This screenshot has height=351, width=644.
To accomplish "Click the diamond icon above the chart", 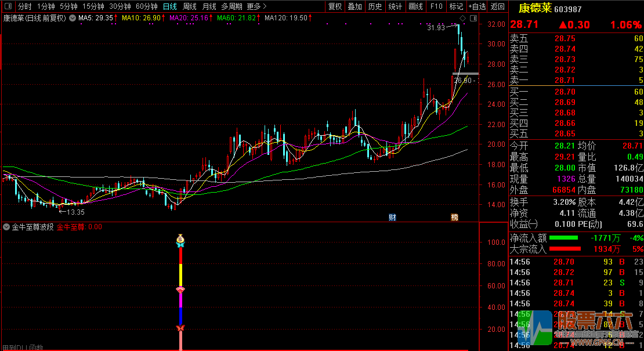I will click(462, 18).
